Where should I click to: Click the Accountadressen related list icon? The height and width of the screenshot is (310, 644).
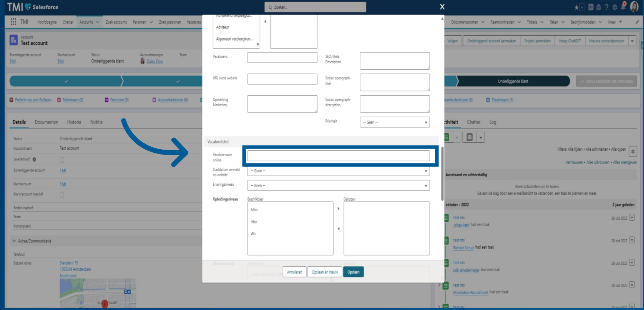[154, 100]
